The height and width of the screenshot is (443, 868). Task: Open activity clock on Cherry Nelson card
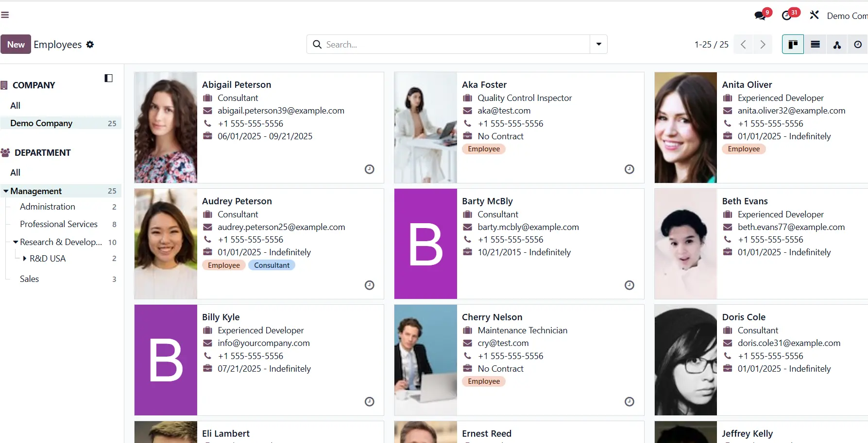tap(630, 402)
